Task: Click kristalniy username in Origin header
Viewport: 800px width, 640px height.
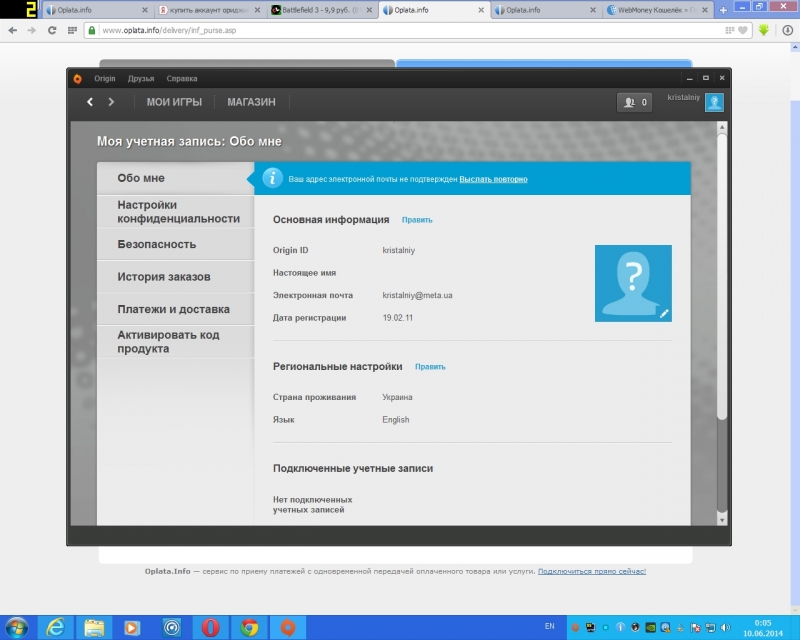Action: [684, 97]
